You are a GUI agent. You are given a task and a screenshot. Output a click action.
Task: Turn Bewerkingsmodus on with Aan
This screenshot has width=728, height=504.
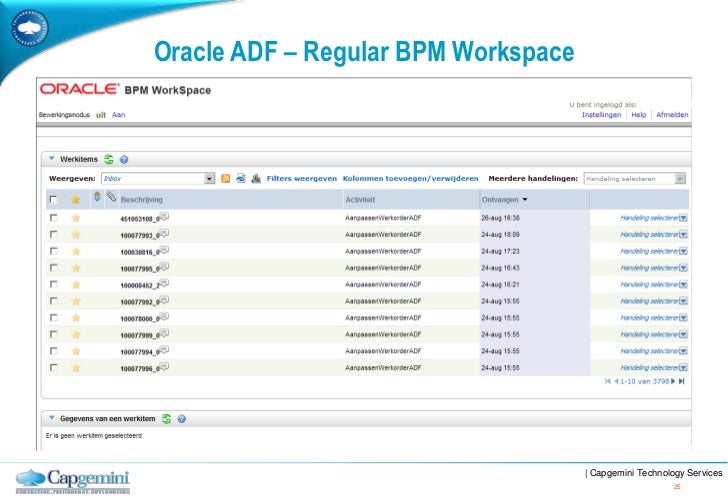click(x=118, y=115)
